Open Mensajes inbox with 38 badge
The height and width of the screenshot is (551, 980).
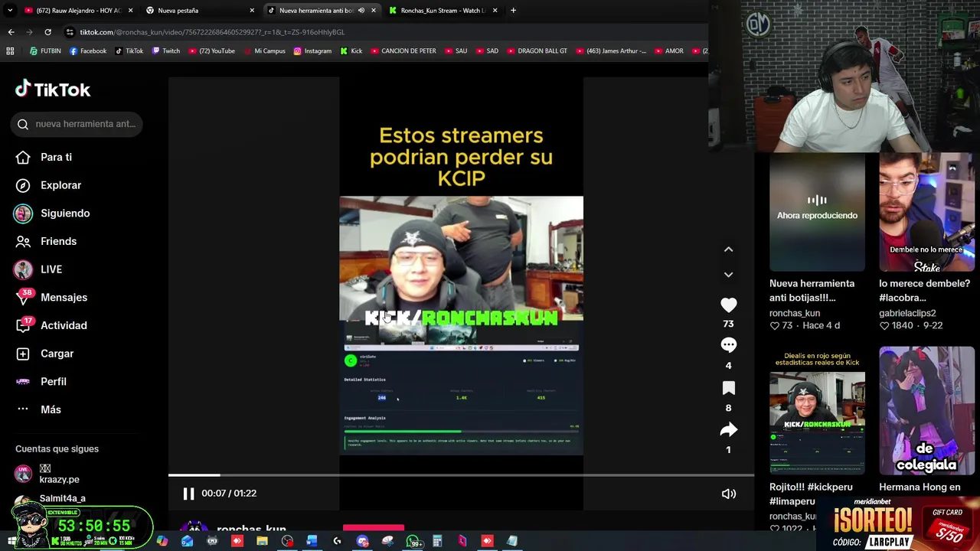(x=51, y=297)
